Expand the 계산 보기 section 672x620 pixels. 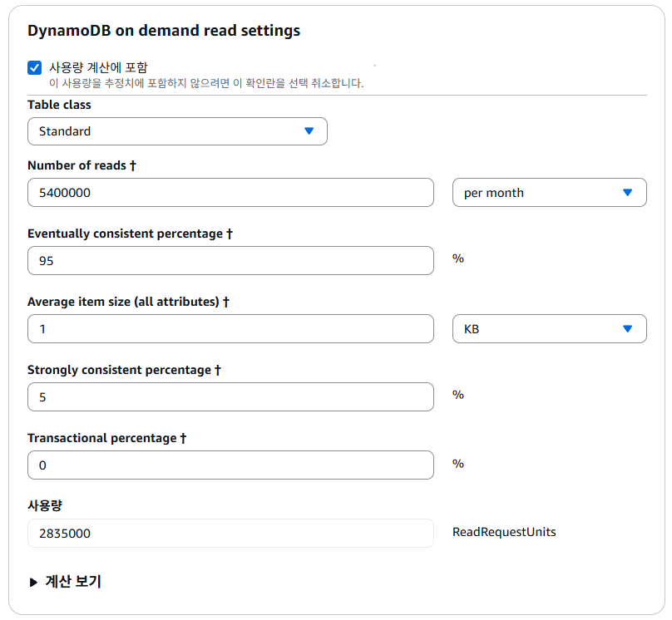click(x=65, y=582)
